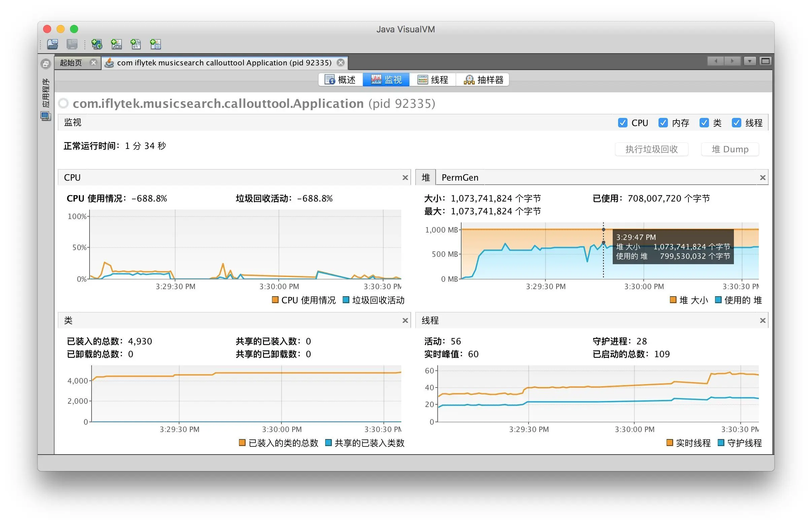Click the 应用程序 sidebar monitor icon

[x=46, y=116]
